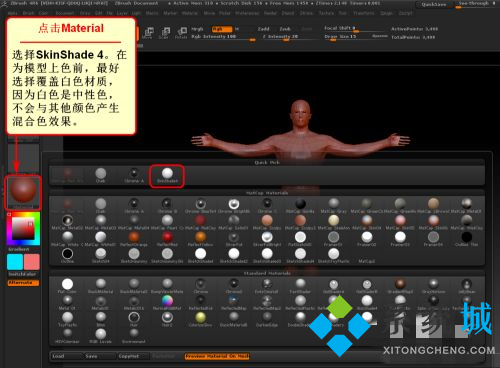500x368 pixels.
Task: Choose the ToyPlastic standard material
Action: pos(67,319)
